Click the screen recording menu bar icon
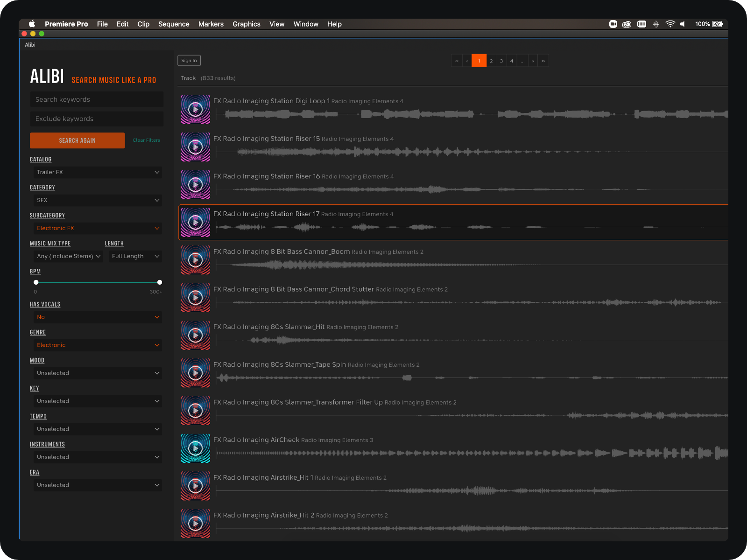The image size is (747, 560). 613,24
